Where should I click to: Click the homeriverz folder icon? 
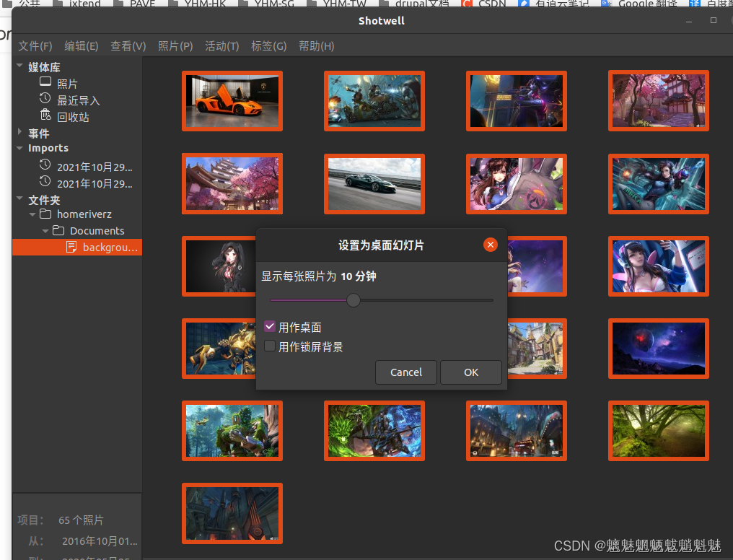point(45,214)
